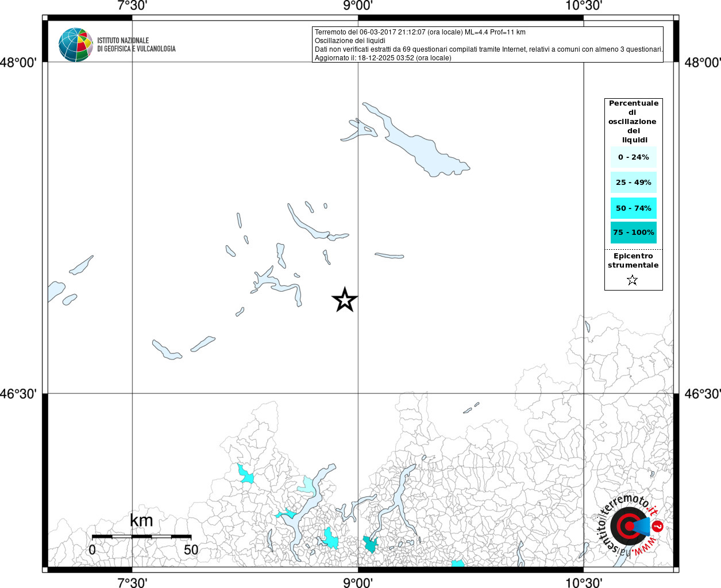The image size is (721, 588).
Task: Click the 'km' scale bar label
Action: [141, 520]
